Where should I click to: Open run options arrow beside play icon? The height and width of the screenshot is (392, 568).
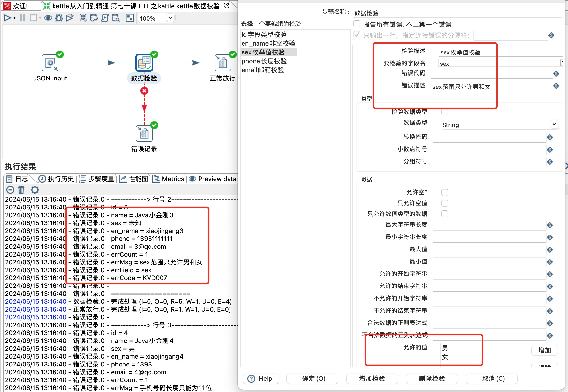pos(14,18)
